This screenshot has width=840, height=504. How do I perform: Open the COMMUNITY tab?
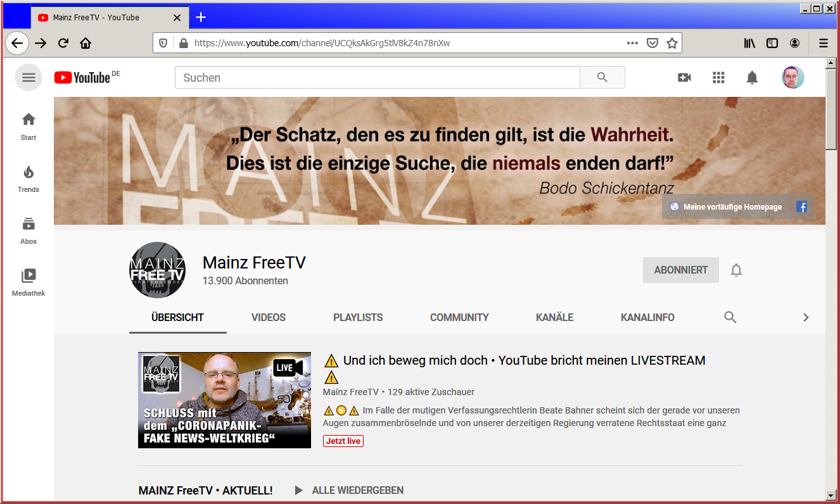coord(459,317)
